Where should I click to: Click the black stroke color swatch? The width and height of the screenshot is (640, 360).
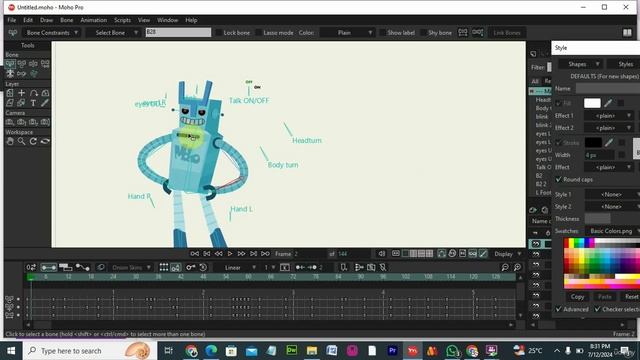pyautogui.click(x=593, y=142)
